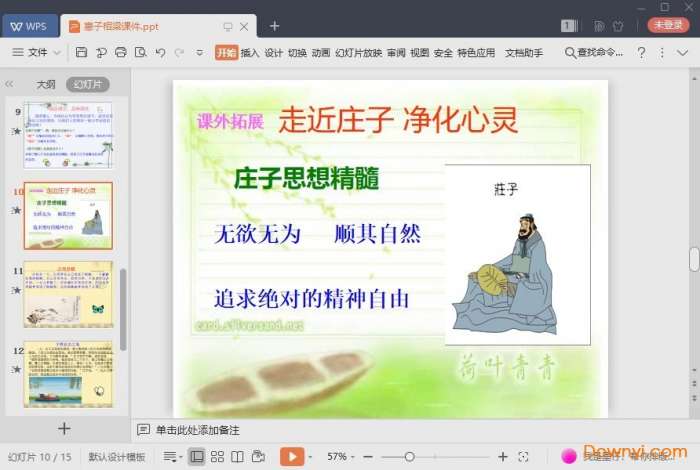Switch to the 审阅 tab

396,53
